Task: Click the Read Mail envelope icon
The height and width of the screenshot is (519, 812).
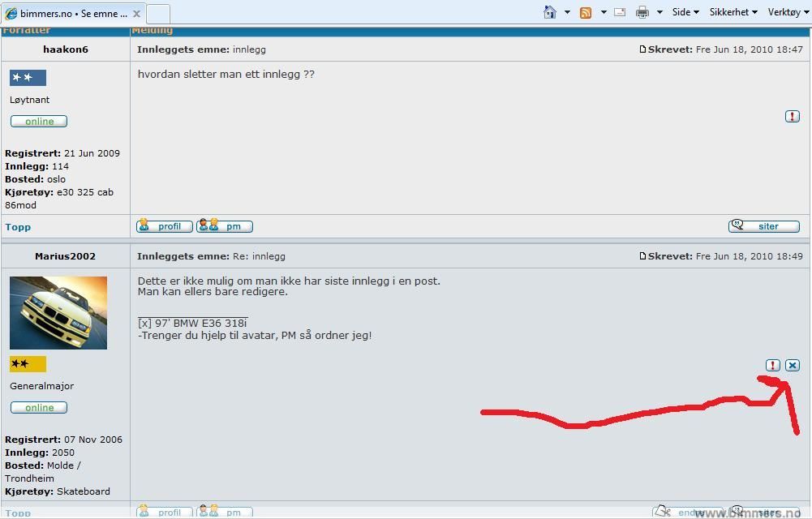Action: (x=620, y=12)
